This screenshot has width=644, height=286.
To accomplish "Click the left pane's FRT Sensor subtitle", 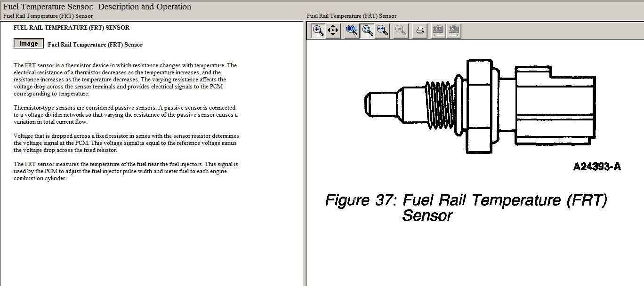I will [48, 16].
